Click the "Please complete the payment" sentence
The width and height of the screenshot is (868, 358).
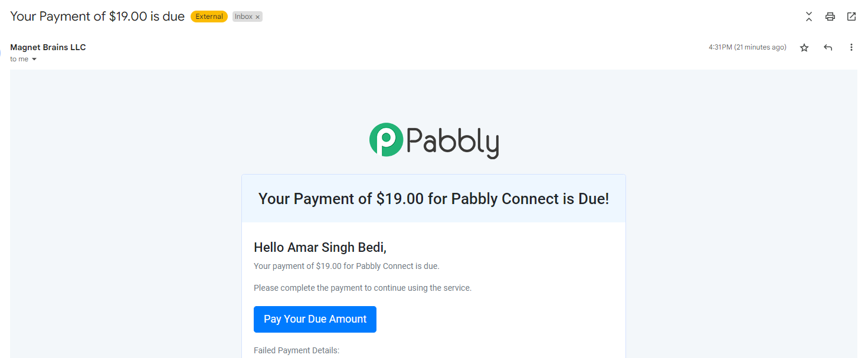coord(362,288)
